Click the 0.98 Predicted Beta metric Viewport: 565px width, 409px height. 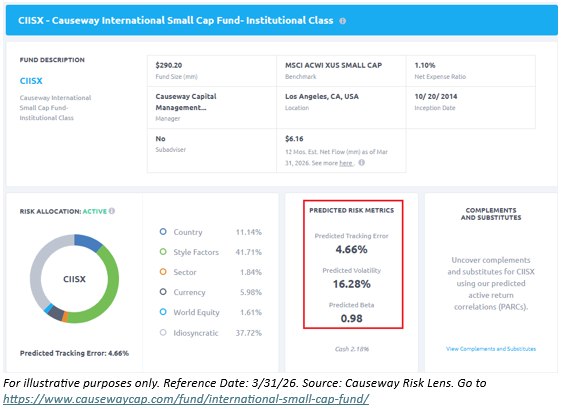(351, 319)
